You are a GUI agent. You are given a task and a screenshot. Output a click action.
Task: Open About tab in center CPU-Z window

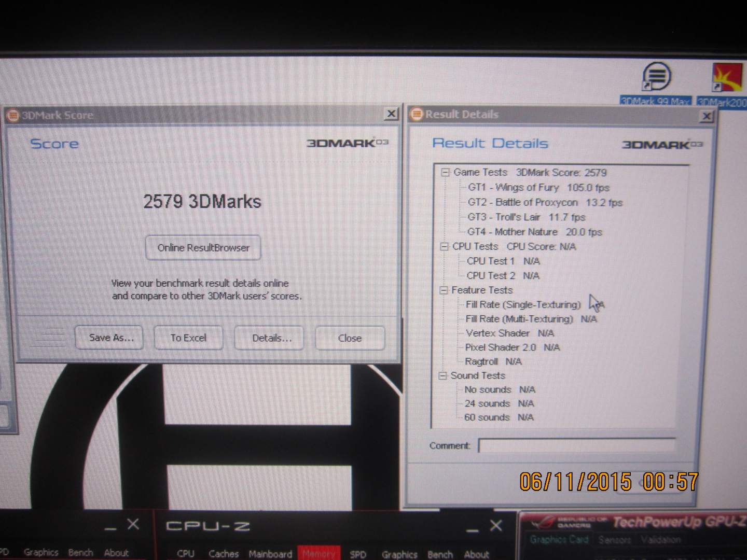pos(476,554)
